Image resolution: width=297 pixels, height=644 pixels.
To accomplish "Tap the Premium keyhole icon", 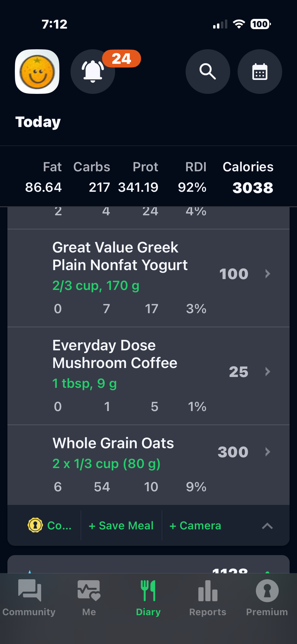I will tap(267, 590).
